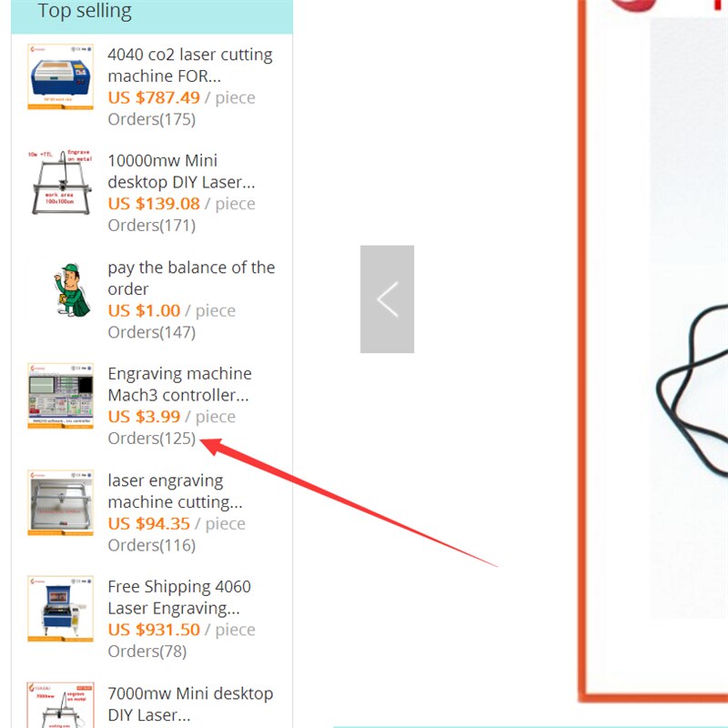Open the 7000mw Mini desktop laser thumbnail
The height and width of the screenshot is (728, 728).
tap(60, 704)
